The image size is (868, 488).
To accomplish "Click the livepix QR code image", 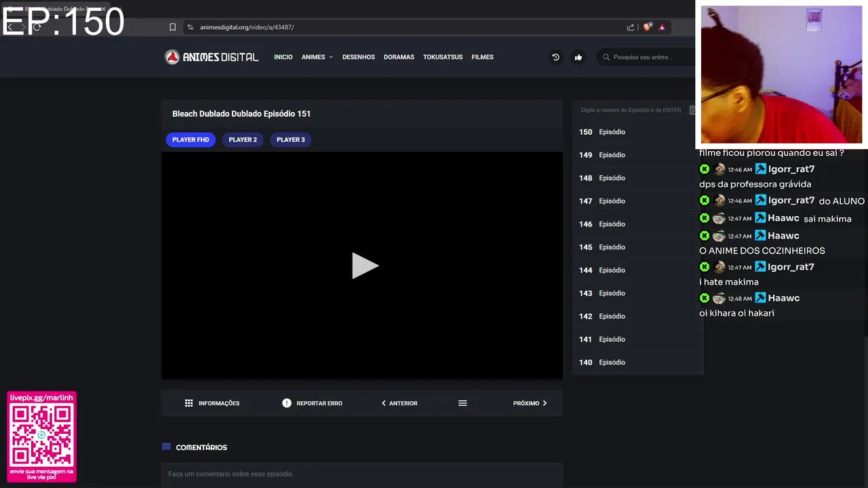I will (x=41, y=436).
